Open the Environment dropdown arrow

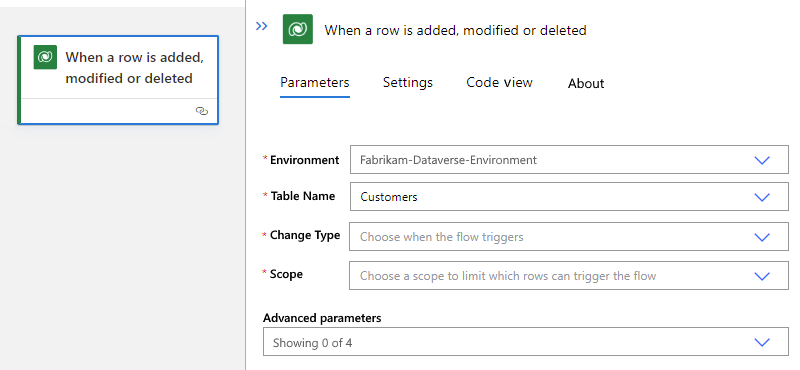(x=762, y=160)
